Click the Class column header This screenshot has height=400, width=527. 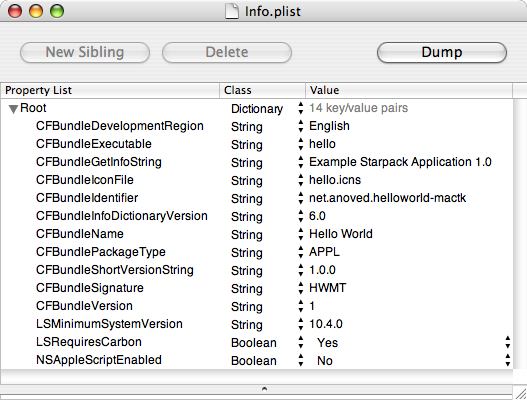coord(262,90)
